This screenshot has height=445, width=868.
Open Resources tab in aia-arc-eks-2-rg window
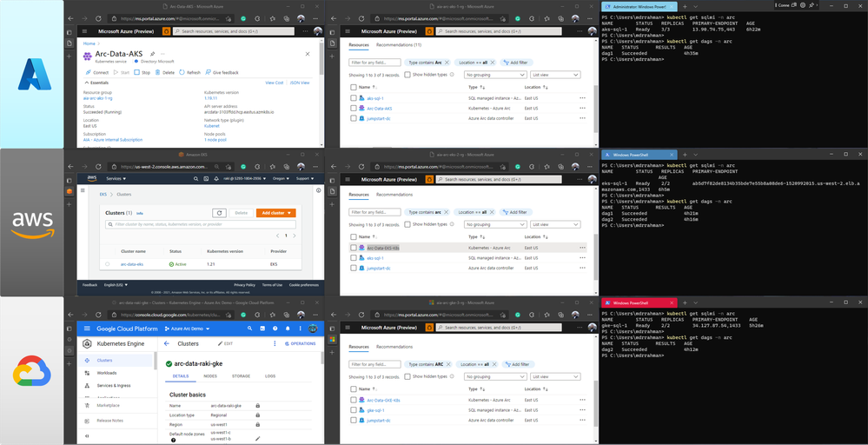coord(359,195)
